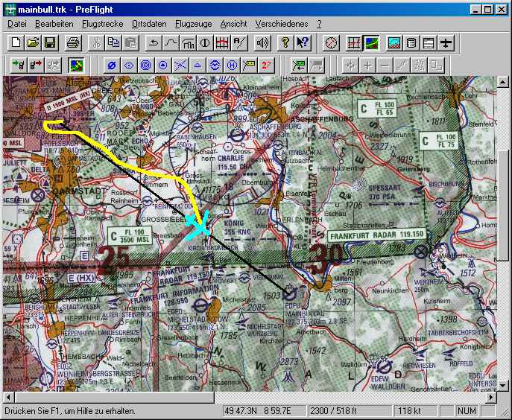Click the 118 kt speed status field

pyautogui.click(x=415, y=410)
